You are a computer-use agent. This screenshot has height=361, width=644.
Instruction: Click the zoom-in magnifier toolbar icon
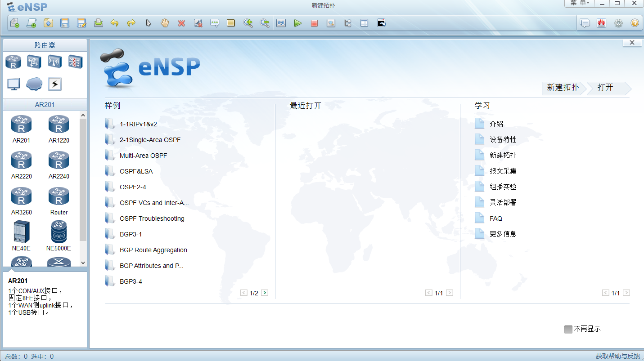tap(248, 23)
